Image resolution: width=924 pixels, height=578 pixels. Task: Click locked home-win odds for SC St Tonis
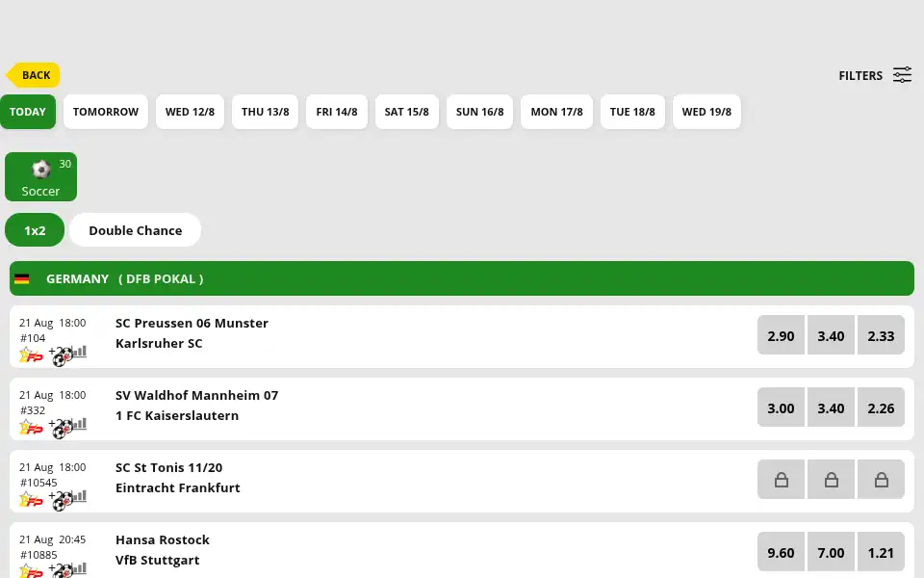coord(781,480)
